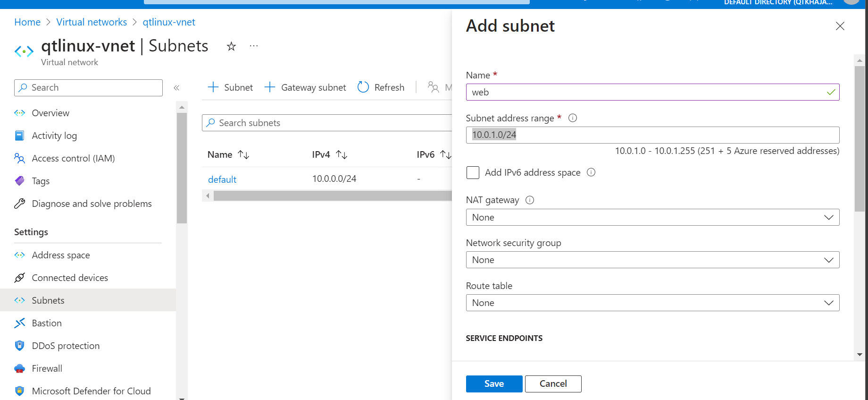Cancel adding the subnet
The height and width of the screenshot is (400, 868).
[553, 384]
